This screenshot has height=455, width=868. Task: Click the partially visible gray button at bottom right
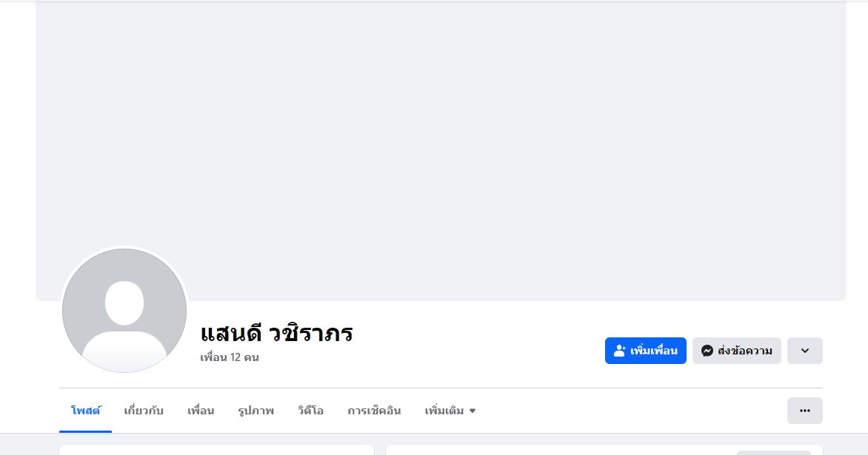coord(773,453)
